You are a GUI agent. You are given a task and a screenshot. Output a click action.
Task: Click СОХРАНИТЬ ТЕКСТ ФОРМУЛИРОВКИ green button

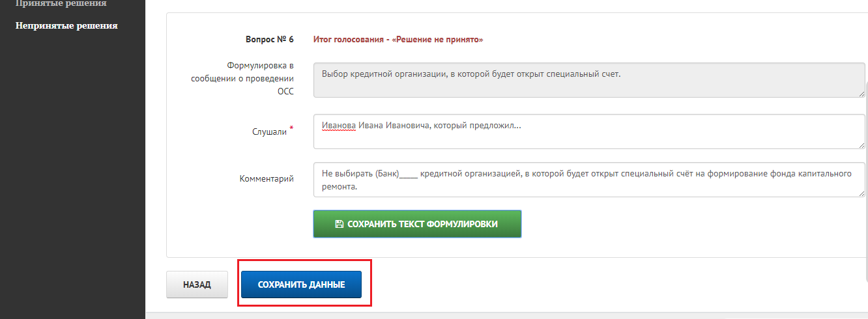(417, 224)
